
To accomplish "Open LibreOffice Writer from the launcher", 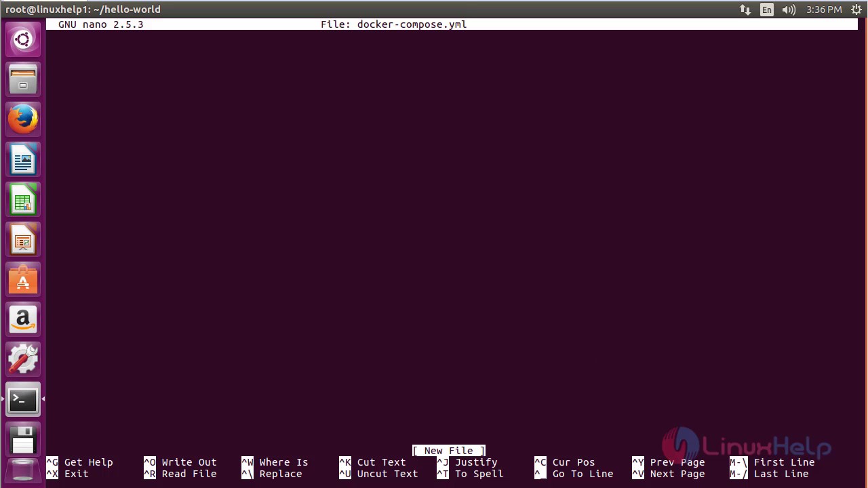I will 23,160.
